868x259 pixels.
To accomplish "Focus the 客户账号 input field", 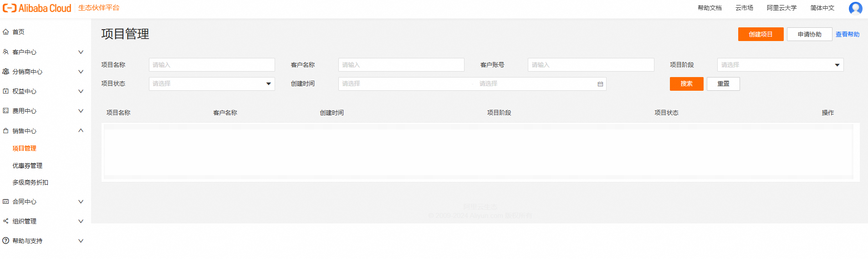I will [591, 65].
